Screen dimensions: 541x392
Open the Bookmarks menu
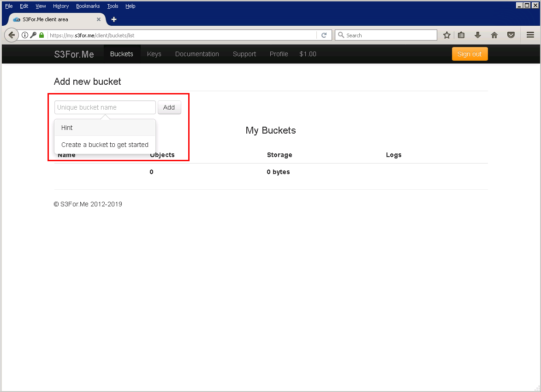[88, 6]
